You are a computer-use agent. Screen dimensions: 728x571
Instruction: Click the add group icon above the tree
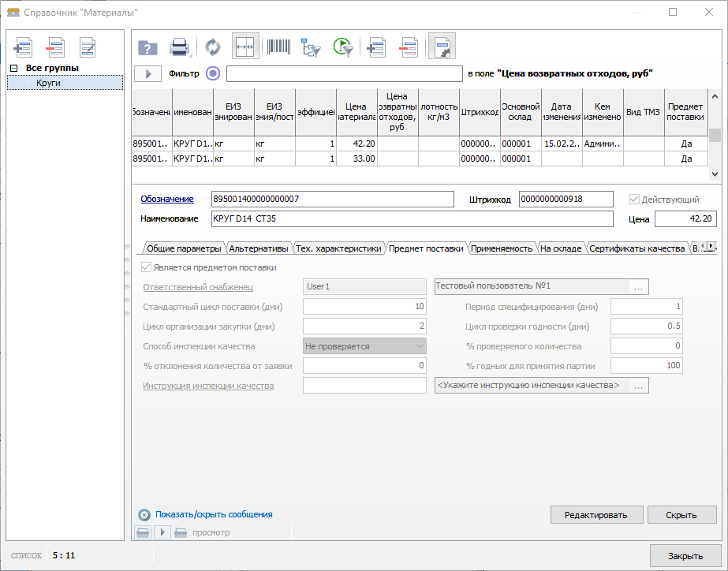[24, 47]
